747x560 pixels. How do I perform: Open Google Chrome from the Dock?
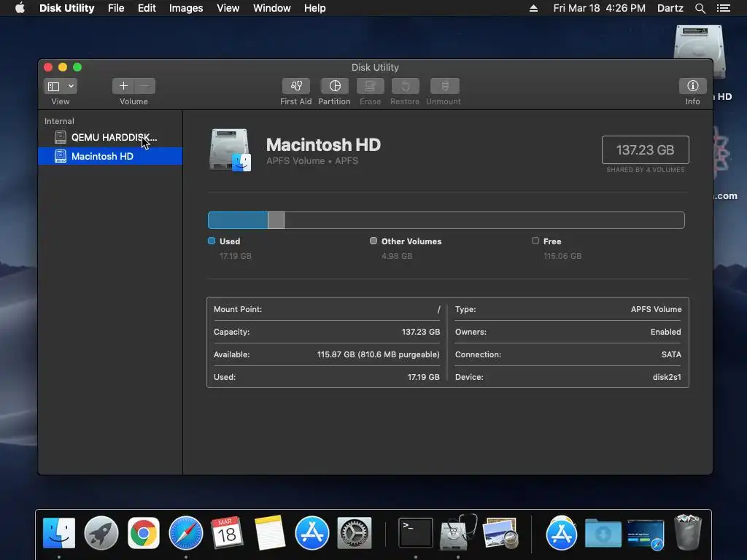click(x=144, y=533)
